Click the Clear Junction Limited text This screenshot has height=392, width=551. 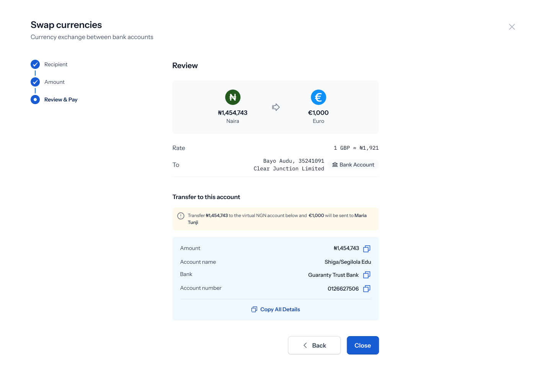[289, 168]
